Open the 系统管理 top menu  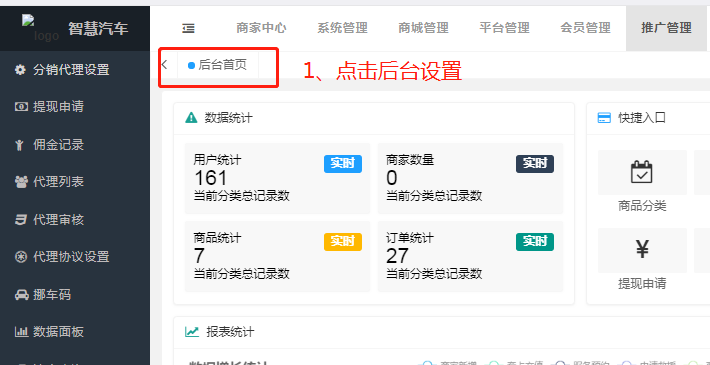pyautogui.click(x=342, y=28)
